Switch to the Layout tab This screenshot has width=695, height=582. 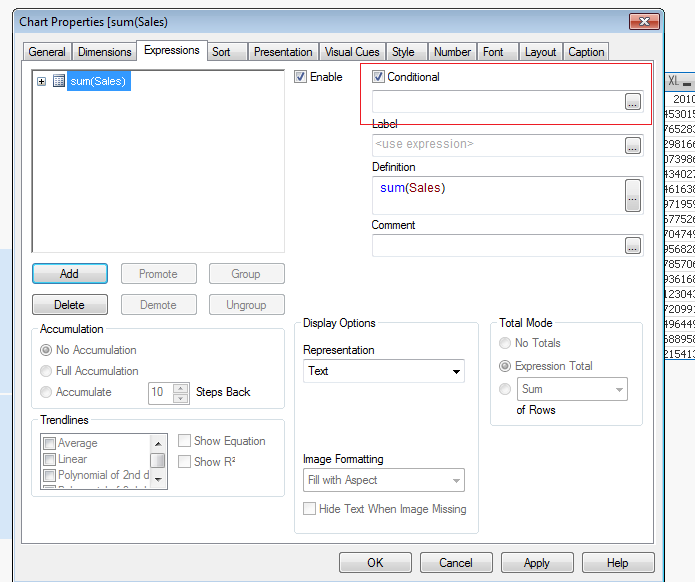(541, 52)
